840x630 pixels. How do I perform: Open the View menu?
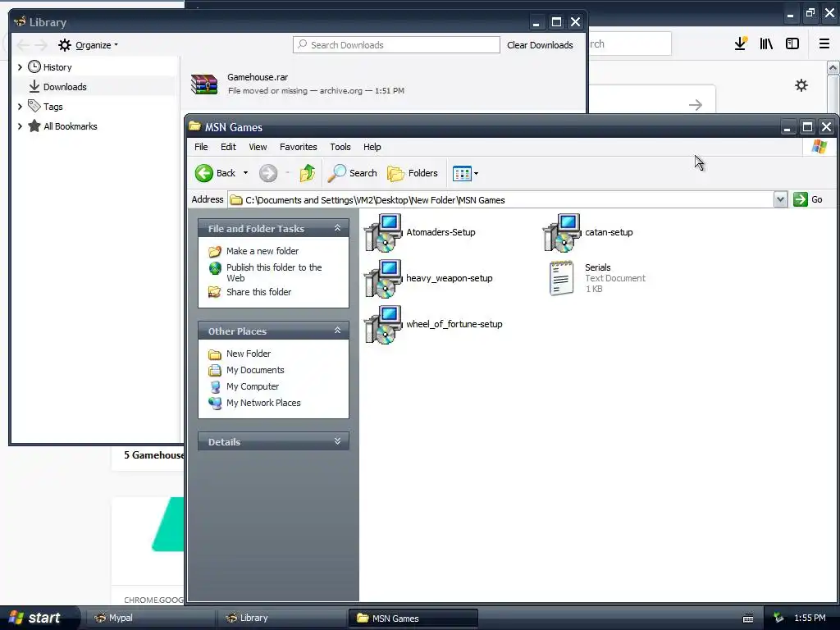tap(258, 147)
